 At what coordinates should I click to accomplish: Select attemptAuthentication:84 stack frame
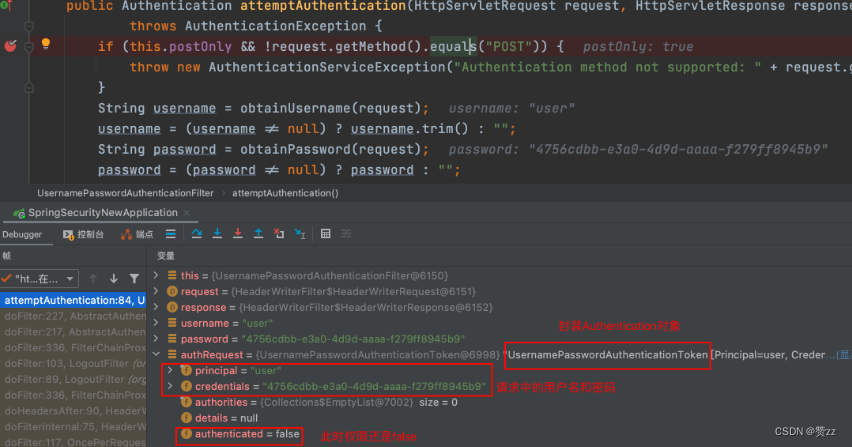[73, 300]
